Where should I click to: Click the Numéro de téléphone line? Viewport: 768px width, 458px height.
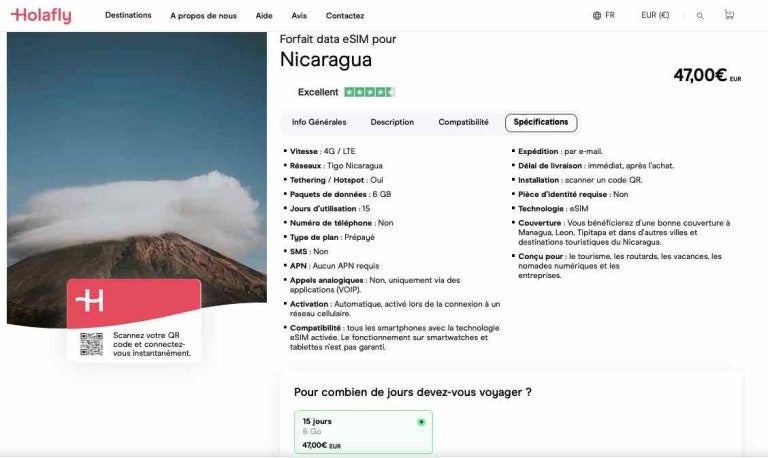(x=341, y=223)
